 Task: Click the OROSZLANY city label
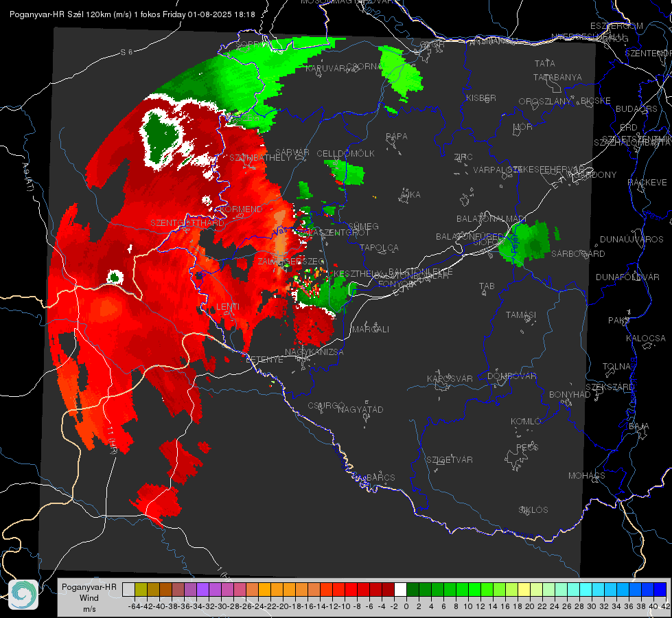click(x=545, y=102)
